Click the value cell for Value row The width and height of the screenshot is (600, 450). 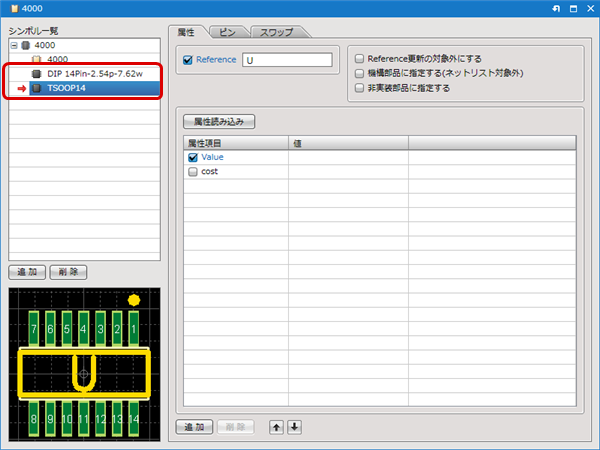coord(348,157)
